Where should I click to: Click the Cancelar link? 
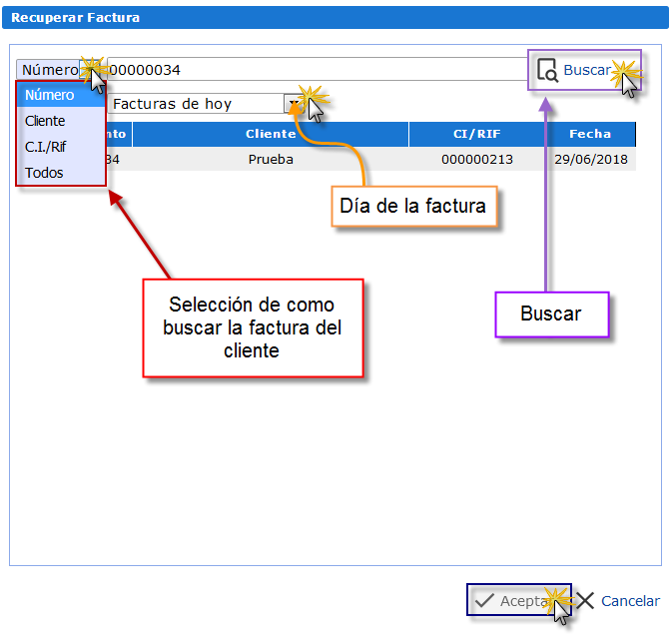coord(630,601)
